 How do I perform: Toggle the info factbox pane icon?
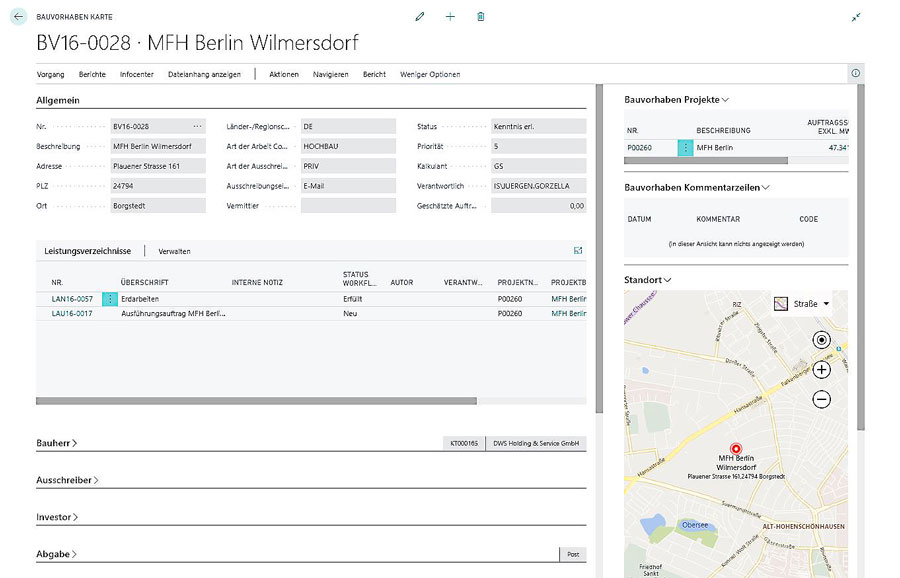856,73
